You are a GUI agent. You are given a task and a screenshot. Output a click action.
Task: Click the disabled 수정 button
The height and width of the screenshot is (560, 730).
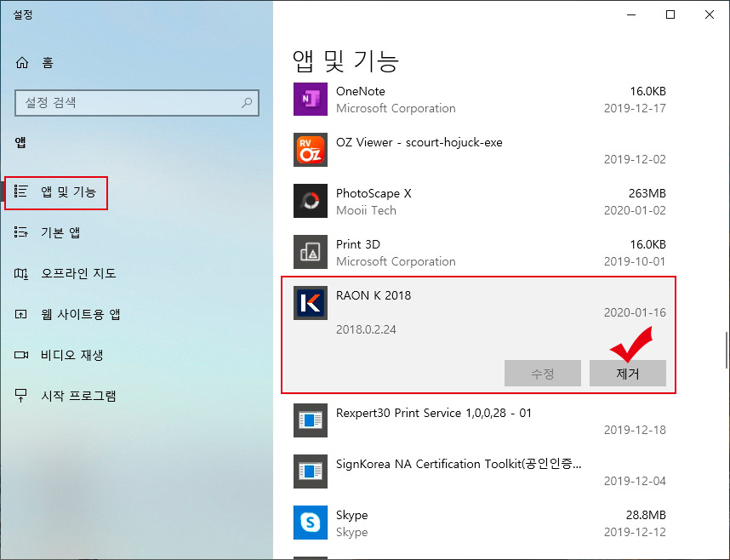pyautogui.click(x=542, y=373)
